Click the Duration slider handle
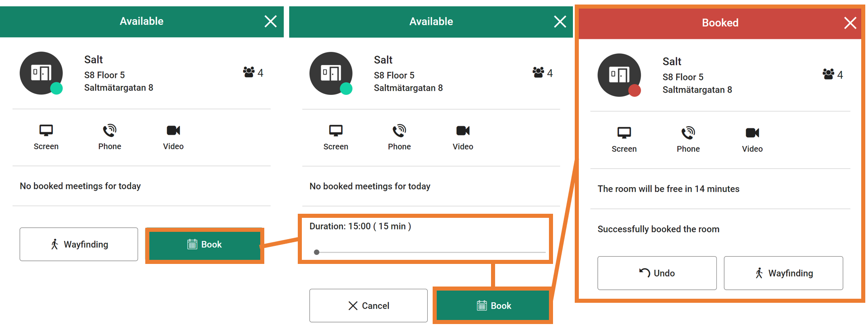The width and height of the screenshot is (868, 329). tap(317, 252)
